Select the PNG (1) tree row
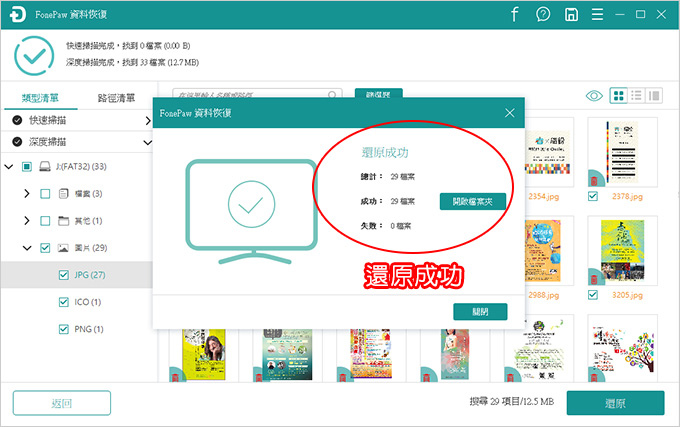Image resolution: width=680 pixels, height=427 pixels. pyautogui.click(x=76, y=329)
